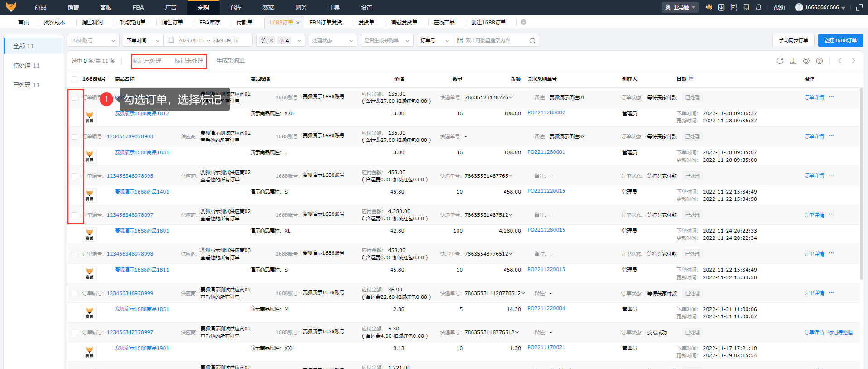Open the 是否生成采购单 dropdown
The width and height of the screenshot is (868, 369).
click(x=386, y=41)
